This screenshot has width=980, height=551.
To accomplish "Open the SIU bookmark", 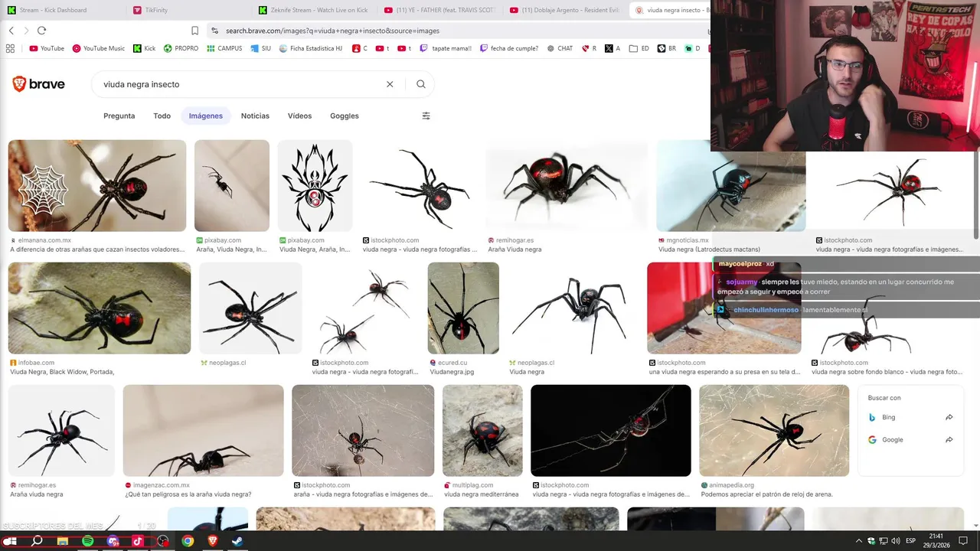I will point(260,48).
